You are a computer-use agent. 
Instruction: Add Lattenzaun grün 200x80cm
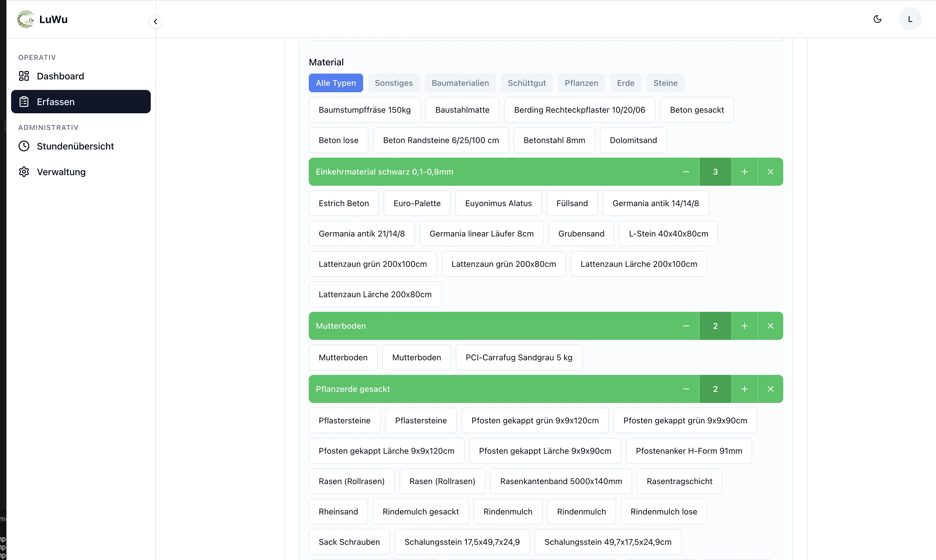click(x=504, y=264)
